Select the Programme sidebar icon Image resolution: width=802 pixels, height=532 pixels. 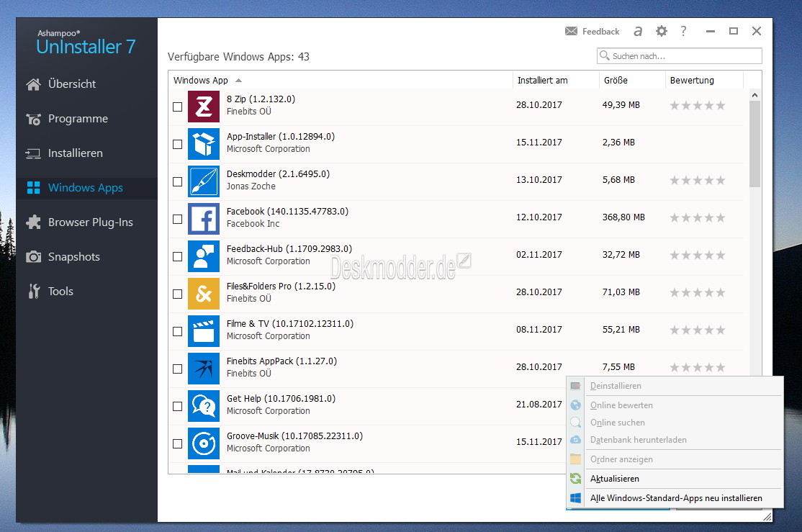click(x=33, y=120)
